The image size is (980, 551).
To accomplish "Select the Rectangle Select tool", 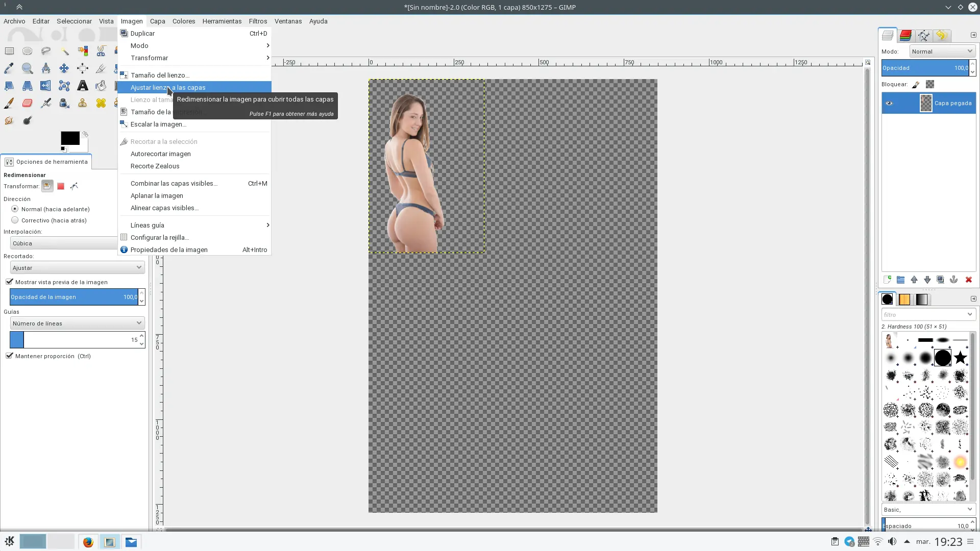I will (9, 51).
